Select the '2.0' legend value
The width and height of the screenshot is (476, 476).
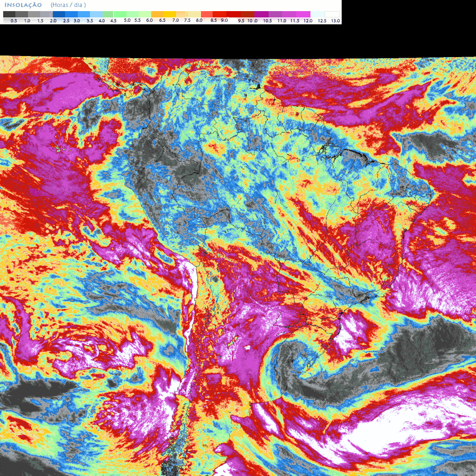[x=53, y=21]
